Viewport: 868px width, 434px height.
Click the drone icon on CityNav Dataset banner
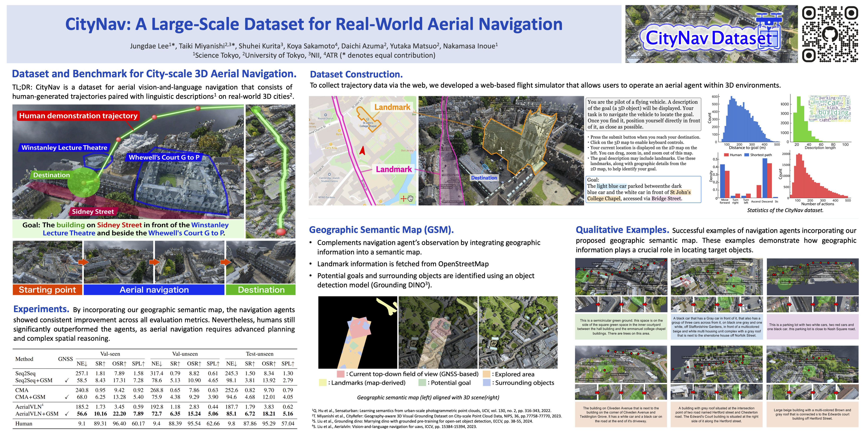(769, 21)
